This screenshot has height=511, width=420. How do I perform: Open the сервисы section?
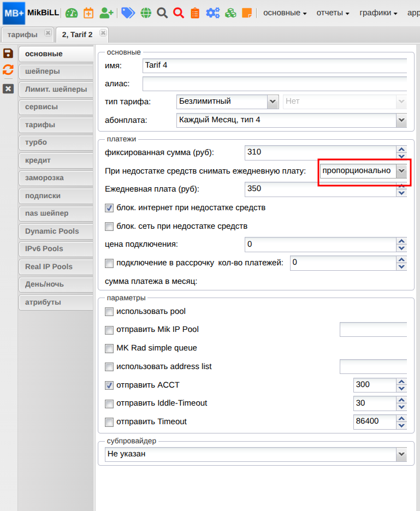coord(56,107)
